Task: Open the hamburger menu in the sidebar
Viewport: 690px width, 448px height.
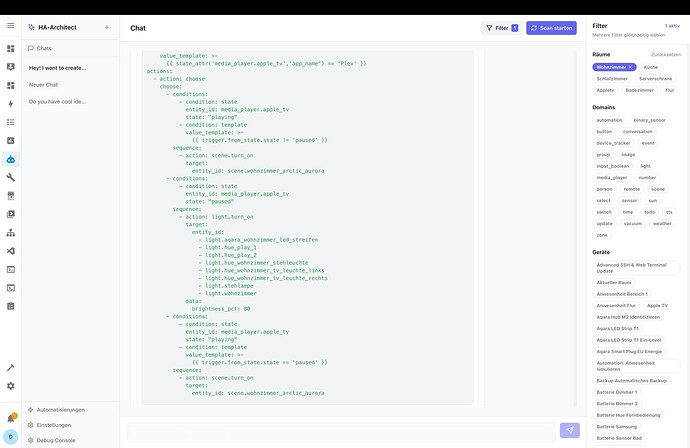Action: point(11,27)
